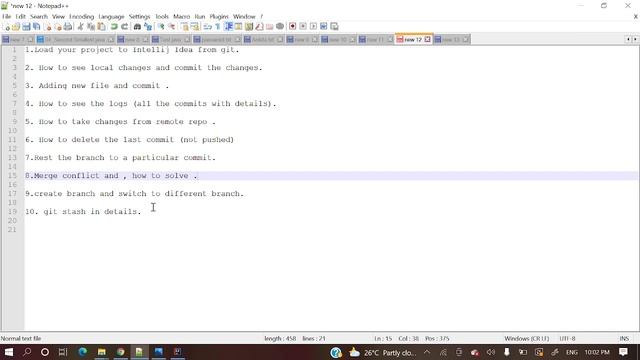The width and height of the screenshot is (640, 360).
Task: Click line '10. git stash in details.'
Action: pos(83,211)
